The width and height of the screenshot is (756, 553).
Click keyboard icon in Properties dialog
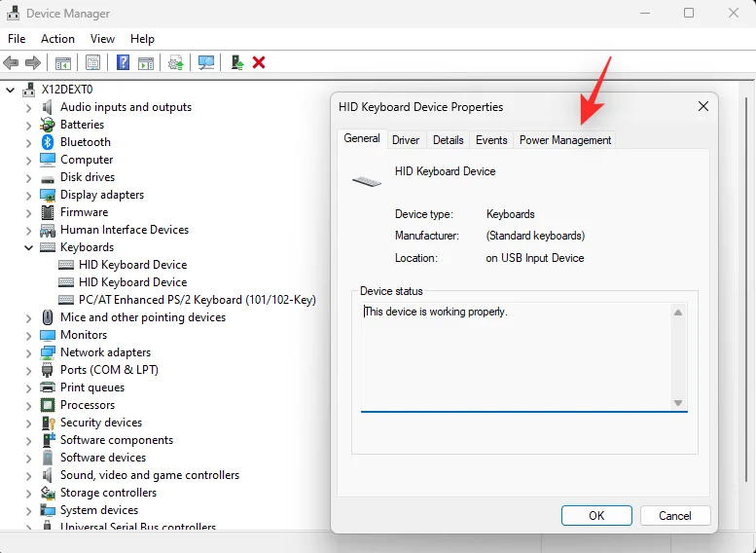367,181
